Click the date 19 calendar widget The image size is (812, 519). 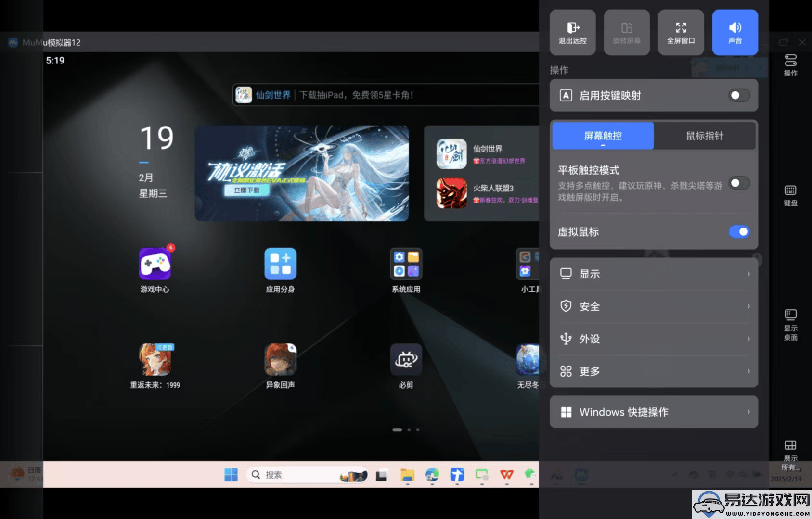pos(156,162)
